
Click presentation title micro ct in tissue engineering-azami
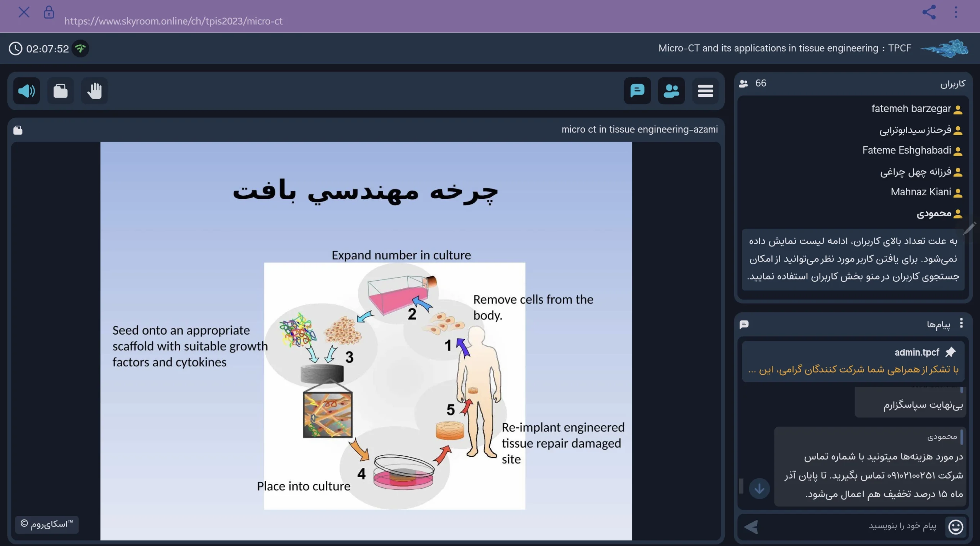coord(639,129)
